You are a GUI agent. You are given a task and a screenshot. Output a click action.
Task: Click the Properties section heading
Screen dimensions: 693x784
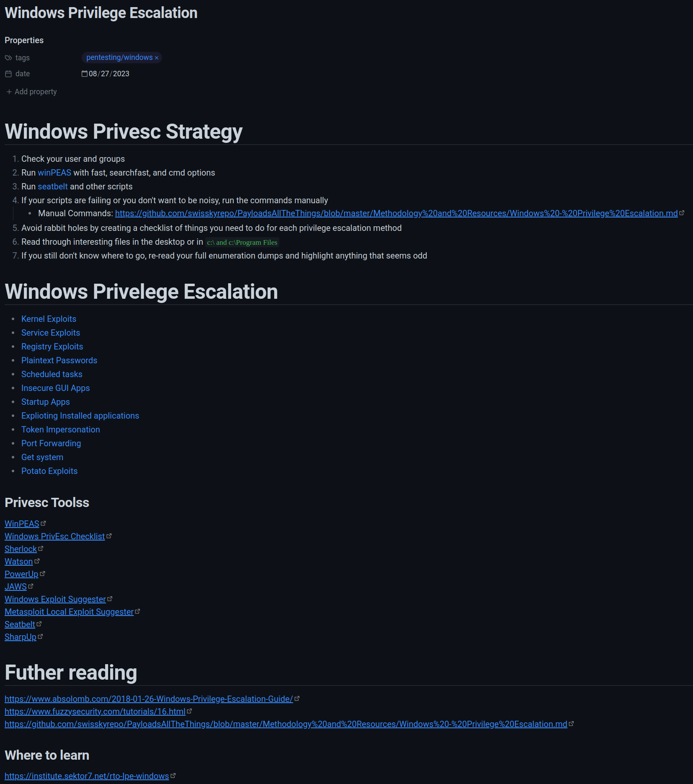[x=24, y=40]
